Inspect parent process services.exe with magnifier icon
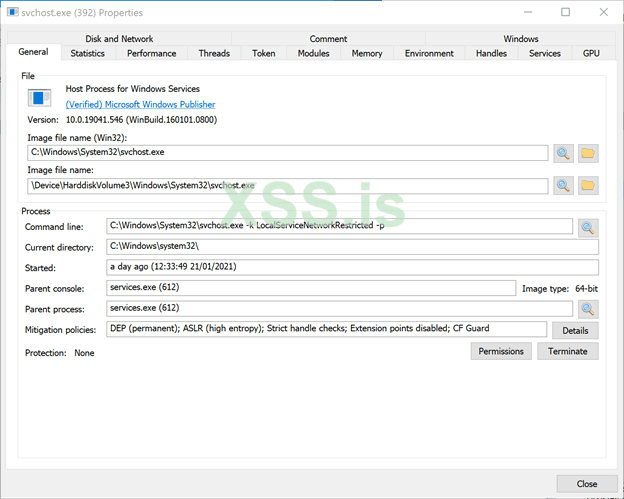The height and width of the screenshot is (499, 624). 588,309
